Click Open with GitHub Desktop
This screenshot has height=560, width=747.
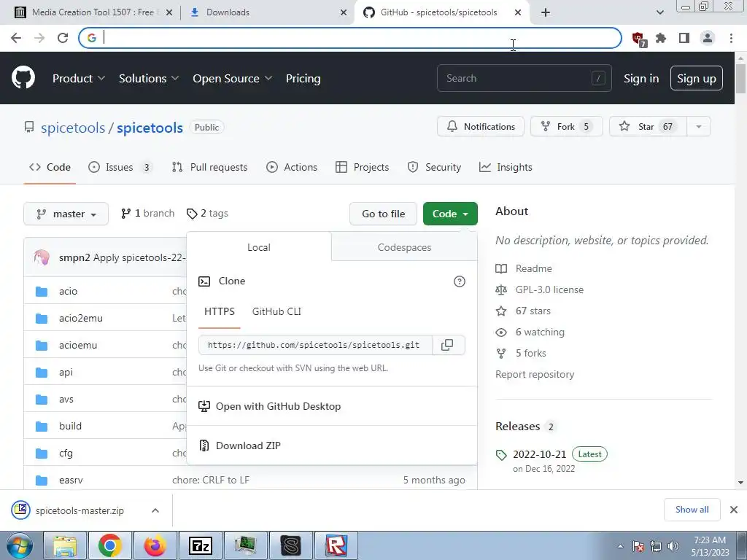[x=269, y=406]
